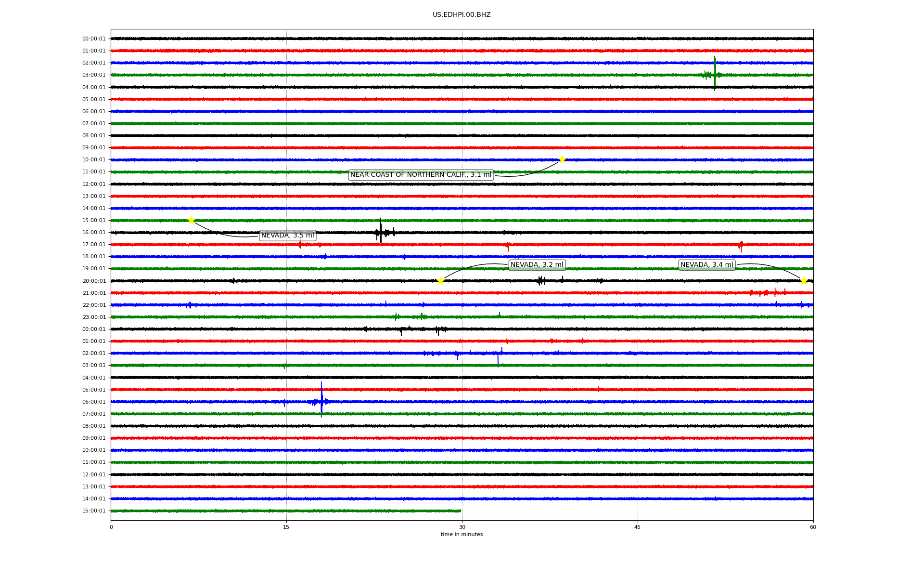Click the star at the end of the 20:00:01 trace
924x578 pixels.
click(x=804, y=281)
